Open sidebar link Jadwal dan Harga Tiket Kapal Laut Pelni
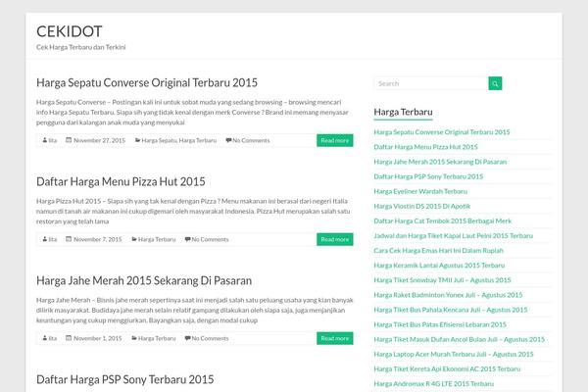The image size is (588, 392). [x=454, y=235]
